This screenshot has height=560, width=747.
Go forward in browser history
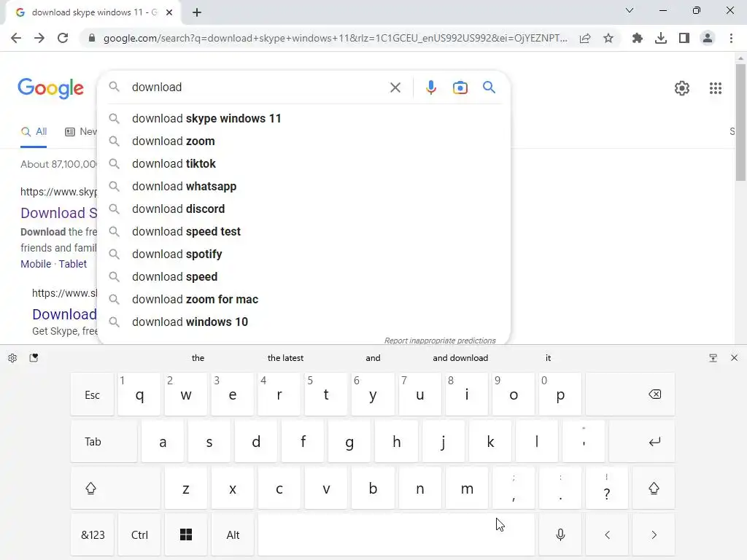pos(39,38)
